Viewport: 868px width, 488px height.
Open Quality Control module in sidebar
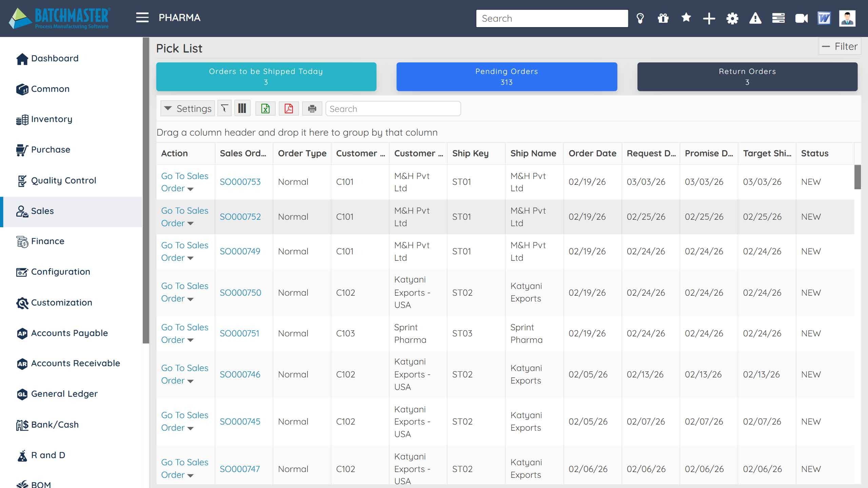(x=63, y=180)
